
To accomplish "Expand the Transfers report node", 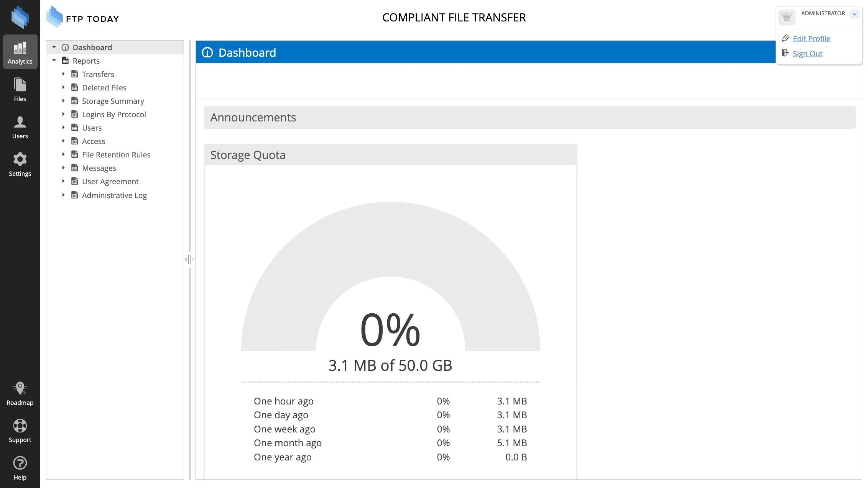I will [63, 74].
